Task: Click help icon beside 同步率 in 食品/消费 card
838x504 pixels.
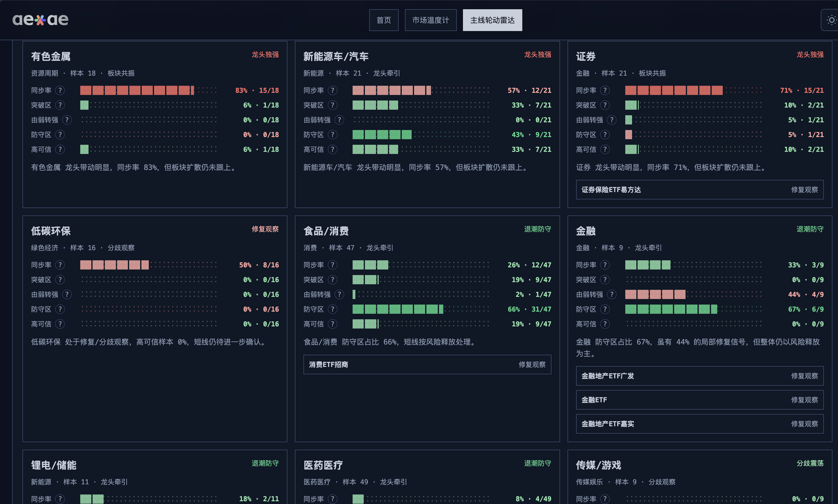Action: [x=333, y=265]
